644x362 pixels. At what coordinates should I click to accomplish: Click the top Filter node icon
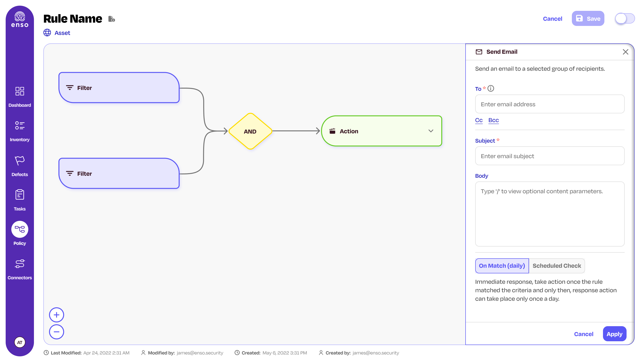70,88
